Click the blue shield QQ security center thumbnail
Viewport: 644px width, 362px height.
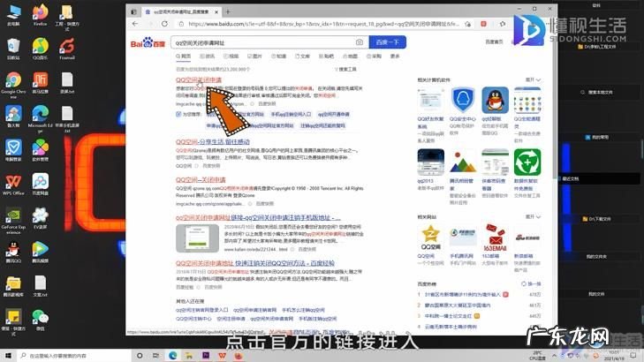(463, 100)
